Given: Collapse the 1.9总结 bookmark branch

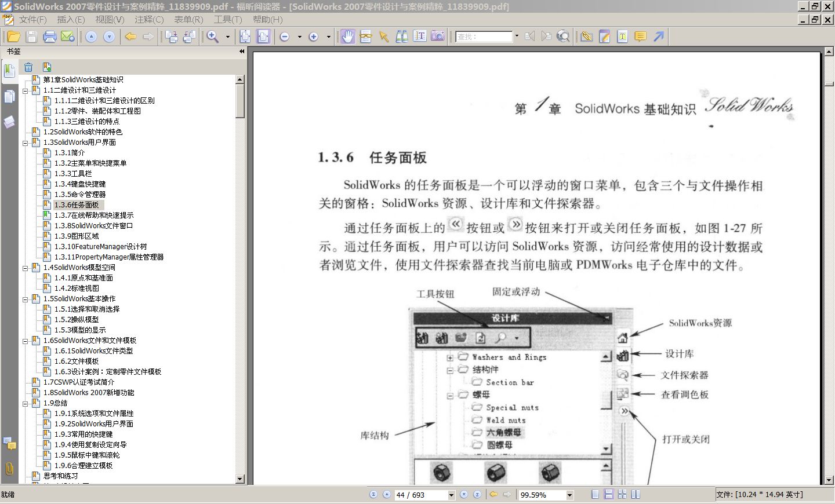Looking at the screenshot, I should (x=26, y=403).
